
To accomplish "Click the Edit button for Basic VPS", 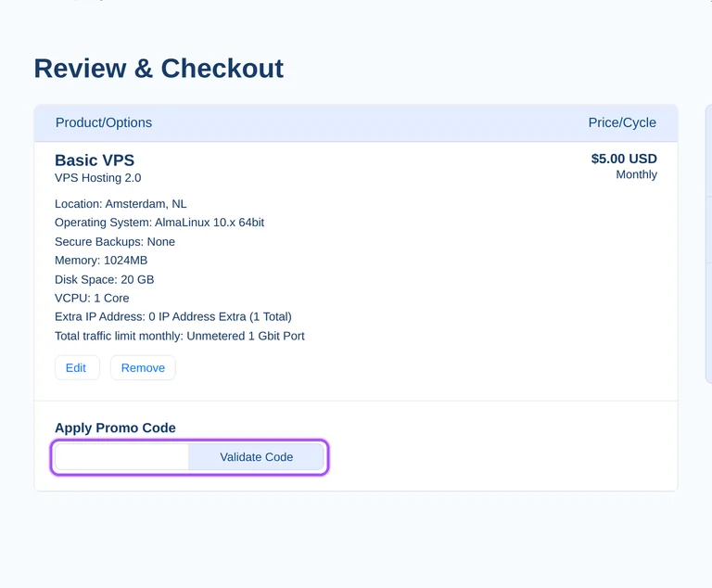I will tap(77, 367).
